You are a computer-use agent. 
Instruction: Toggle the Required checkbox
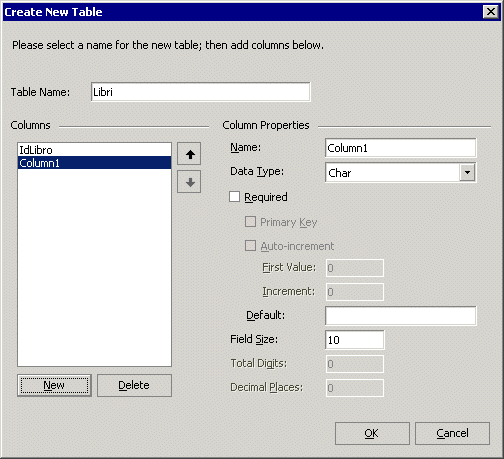[x=234, y=197]
